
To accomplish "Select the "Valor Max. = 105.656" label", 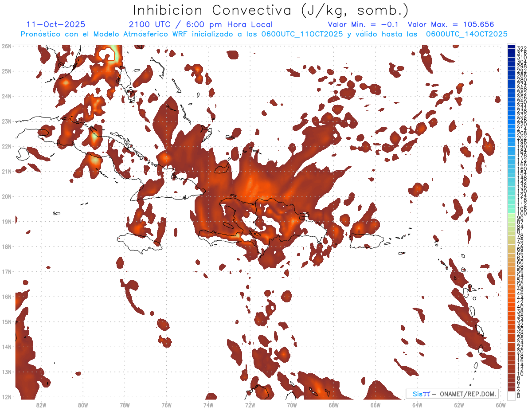I will point(450,24).
